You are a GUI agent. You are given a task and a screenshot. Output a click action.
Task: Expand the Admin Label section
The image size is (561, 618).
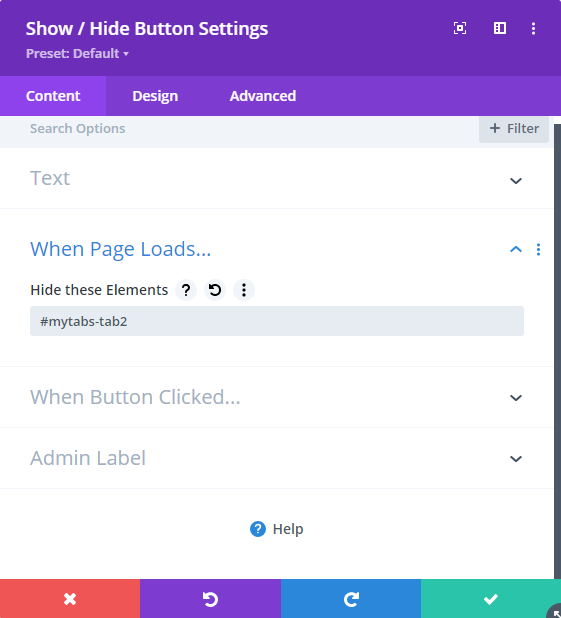(x=277, y=458)
